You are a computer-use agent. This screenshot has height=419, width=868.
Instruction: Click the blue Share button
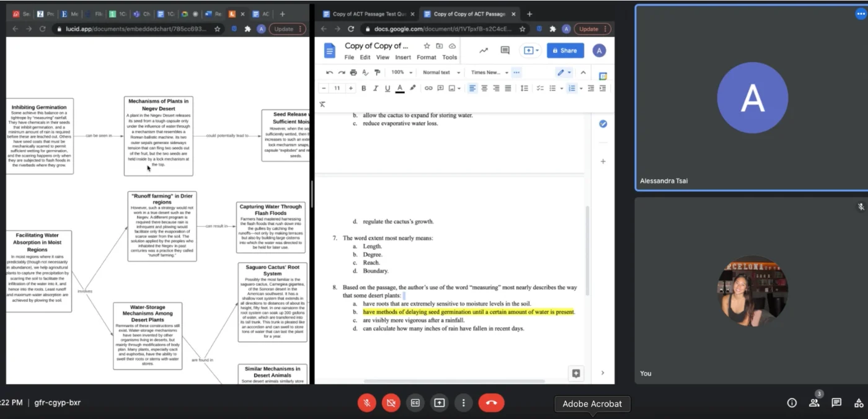click(565, 51)
